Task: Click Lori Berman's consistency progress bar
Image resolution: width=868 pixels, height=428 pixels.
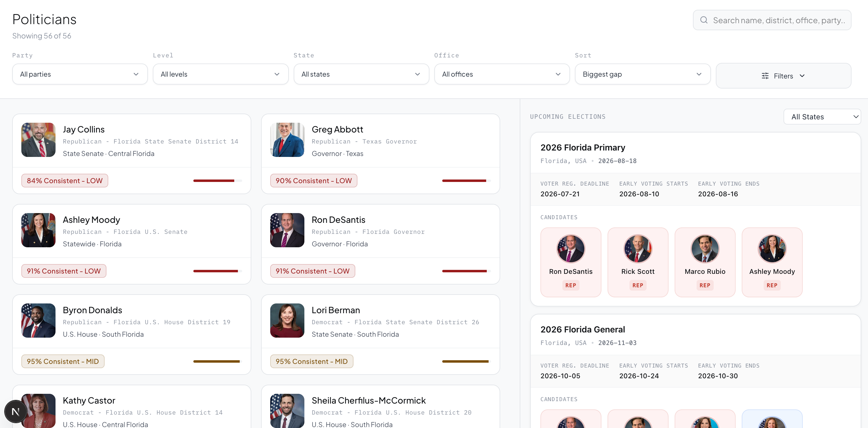Action: pos(466,361)
